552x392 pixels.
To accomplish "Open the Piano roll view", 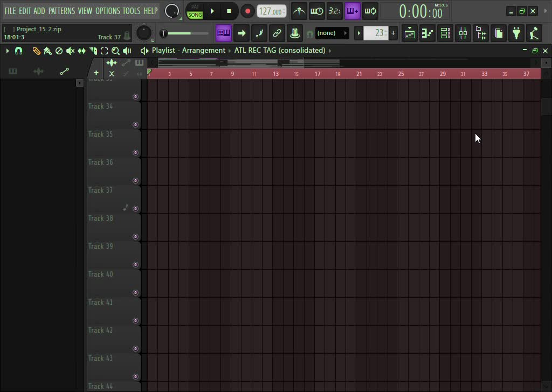I will click(x=427, y=33).
